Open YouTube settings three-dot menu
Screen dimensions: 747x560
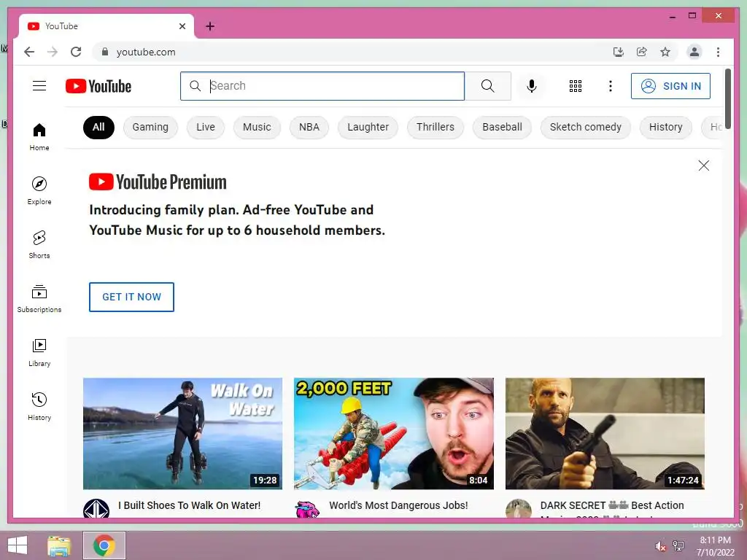coord(611,86)
